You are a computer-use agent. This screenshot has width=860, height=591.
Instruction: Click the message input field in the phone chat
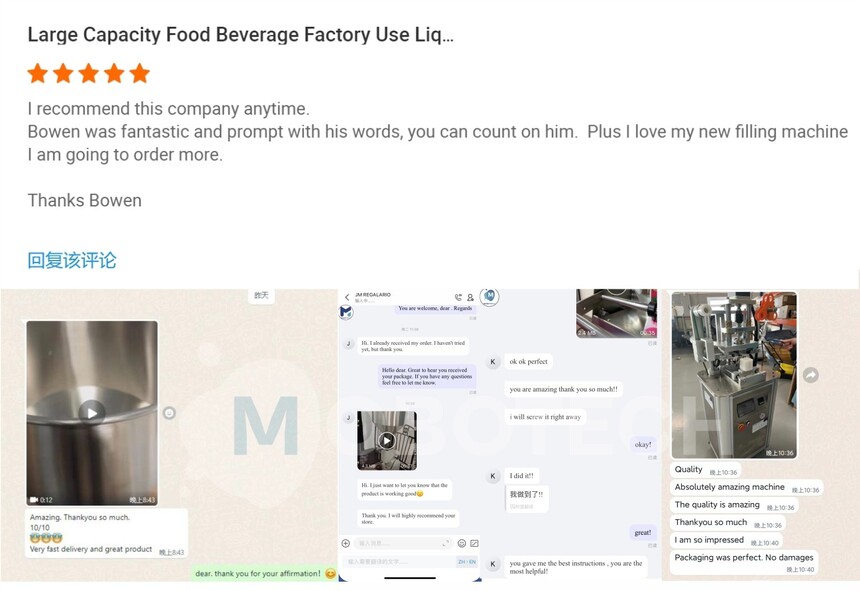click(402, 543)
